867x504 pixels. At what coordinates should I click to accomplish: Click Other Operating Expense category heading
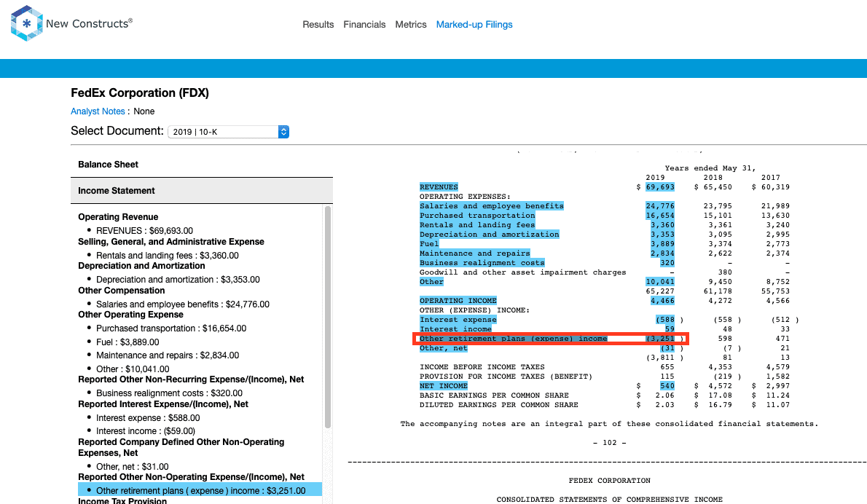130,315
